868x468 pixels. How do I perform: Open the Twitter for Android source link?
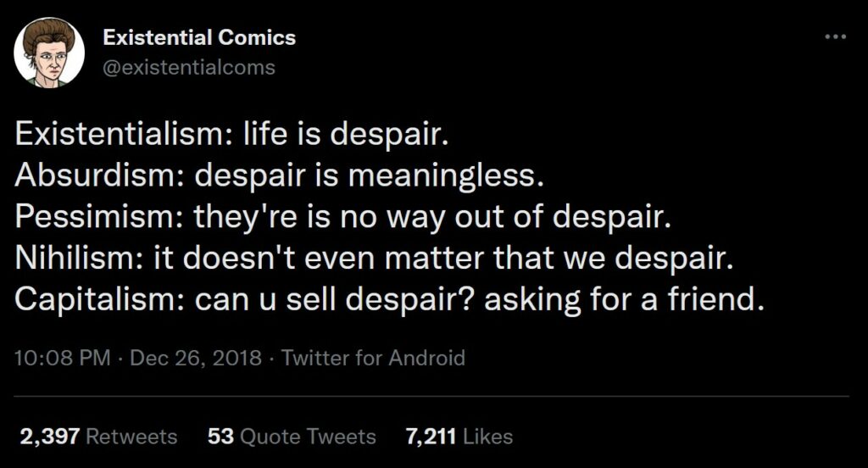[x=373, y=358]
